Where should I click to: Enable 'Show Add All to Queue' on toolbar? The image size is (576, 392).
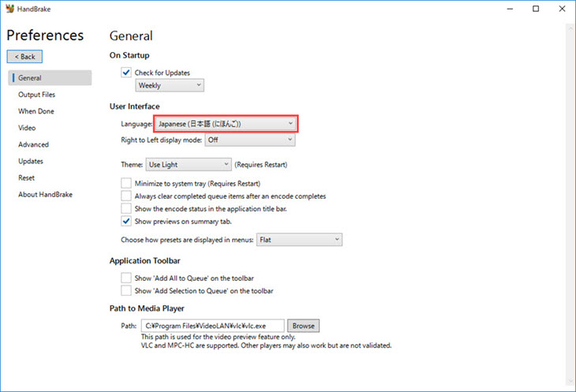[126, 278]
